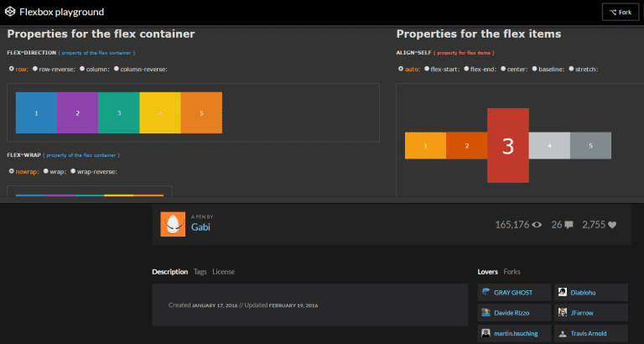The height and width of the screenshot is (344, 644).
Task: Open the License tab
Action: (x=224, y=272)
